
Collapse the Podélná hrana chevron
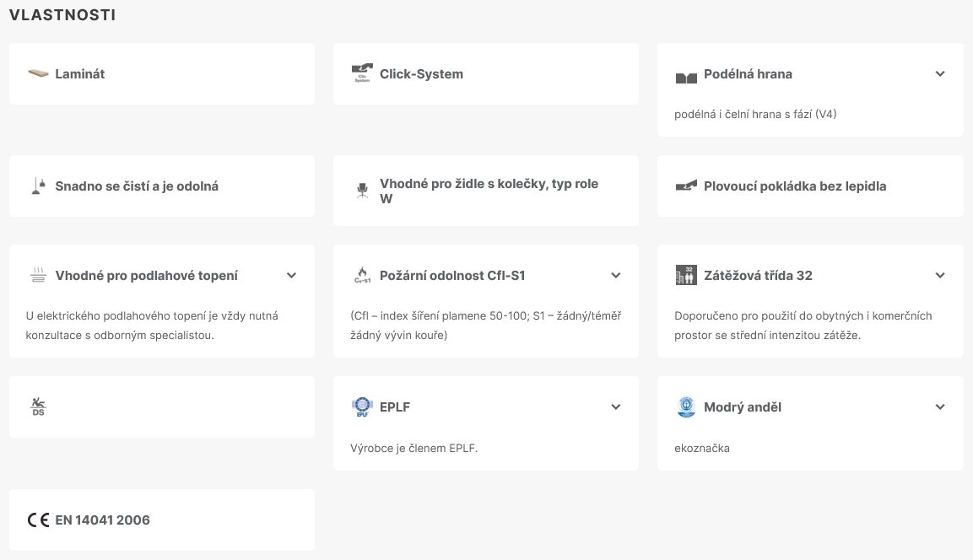tap(940, 73)
